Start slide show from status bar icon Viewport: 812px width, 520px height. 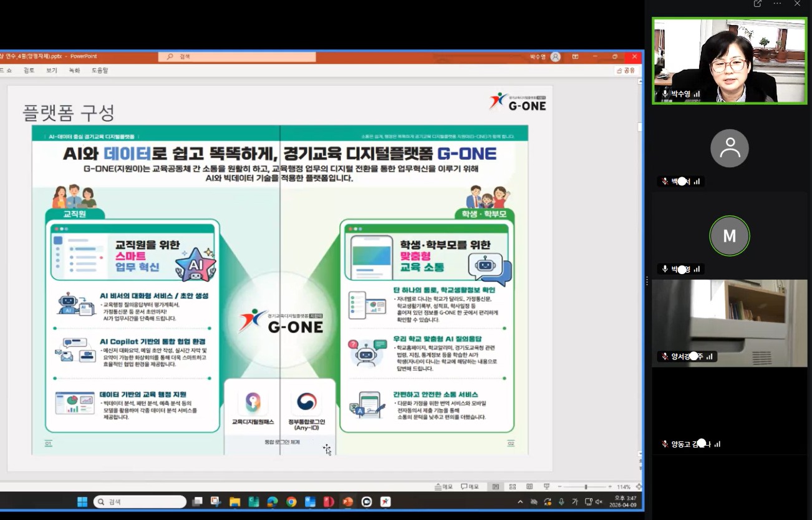pos(546,487)
